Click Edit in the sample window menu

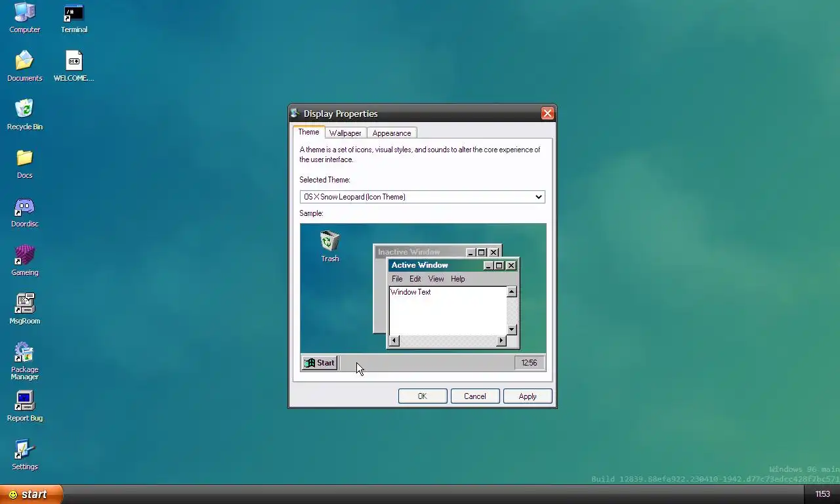pos(415,279)
